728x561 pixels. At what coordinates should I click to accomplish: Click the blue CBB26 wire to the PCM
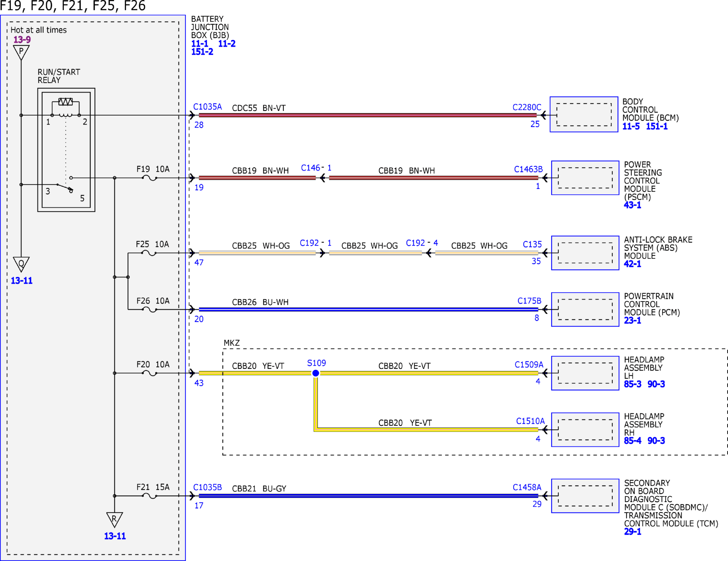coord(368,310)
